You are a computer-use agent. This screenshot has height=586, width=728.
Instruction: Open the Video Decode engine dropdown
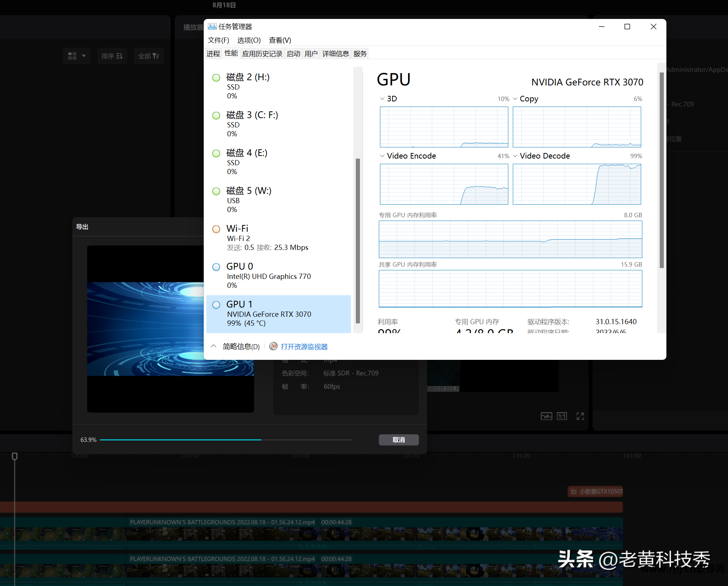[x=515, y=156]
